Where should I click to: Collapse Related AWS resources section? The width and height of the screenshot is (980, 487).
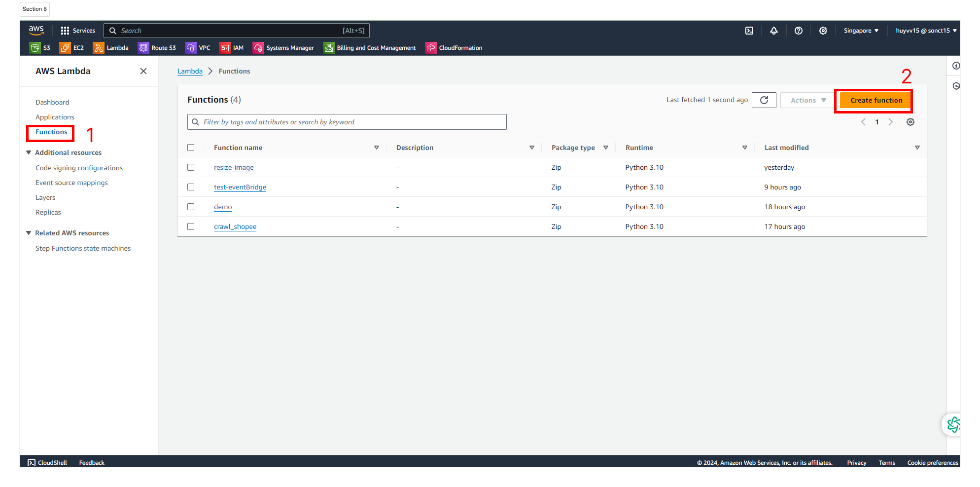(x=29, y=233)
